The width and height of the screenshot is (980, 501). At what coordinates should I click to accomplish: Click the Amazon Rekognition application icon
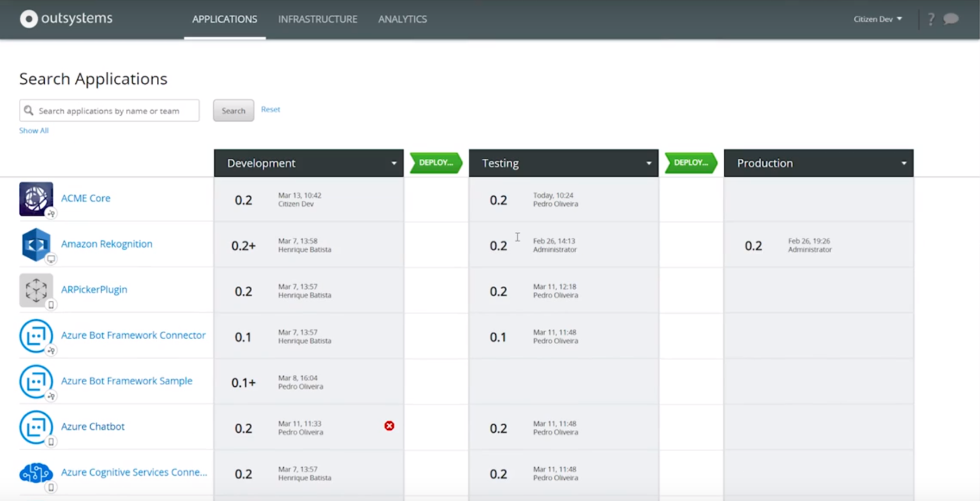click(36, 244)
